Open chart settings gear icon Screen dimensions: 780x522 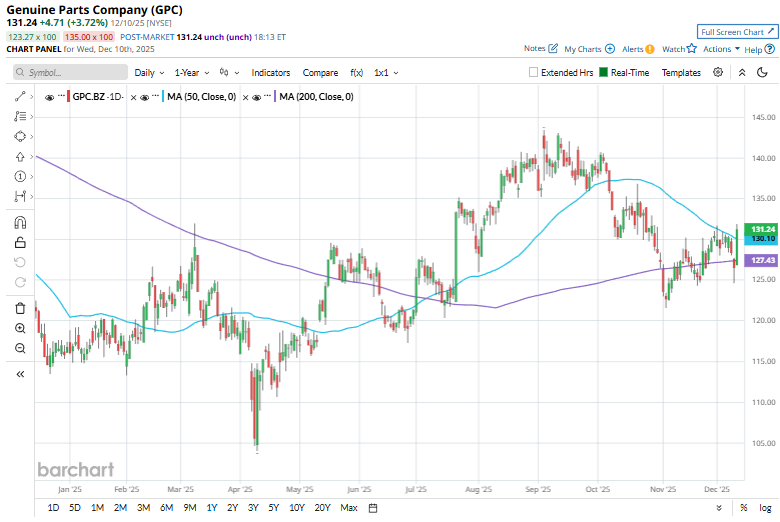(x=718, y=73)
